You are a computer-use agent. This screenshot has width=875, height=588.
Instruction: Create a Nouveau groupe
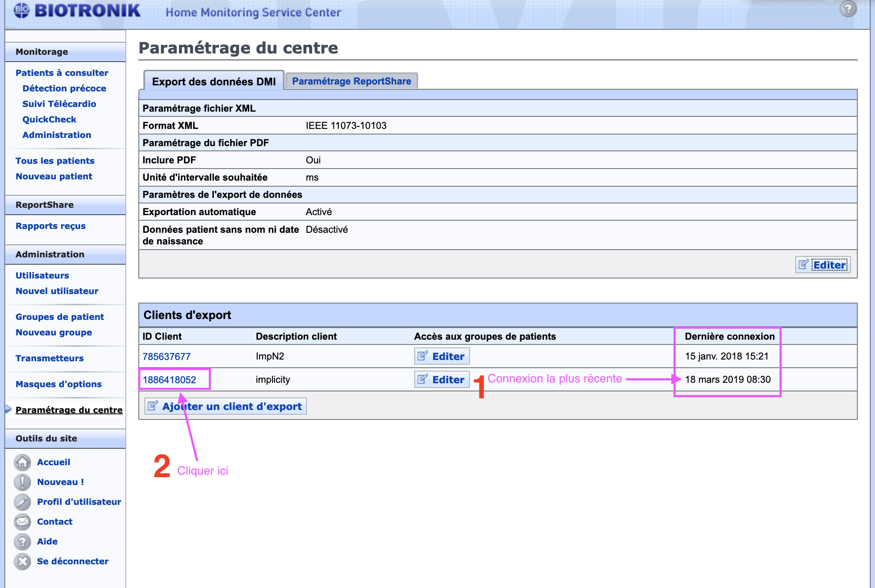53,332
